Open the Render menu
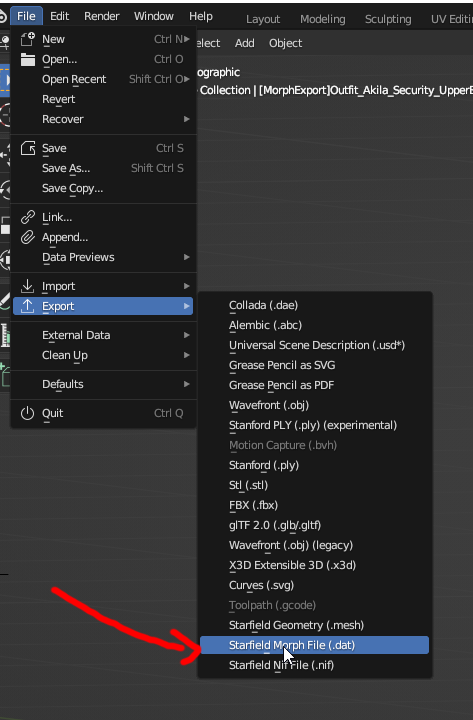 click(x=101, y=16)
